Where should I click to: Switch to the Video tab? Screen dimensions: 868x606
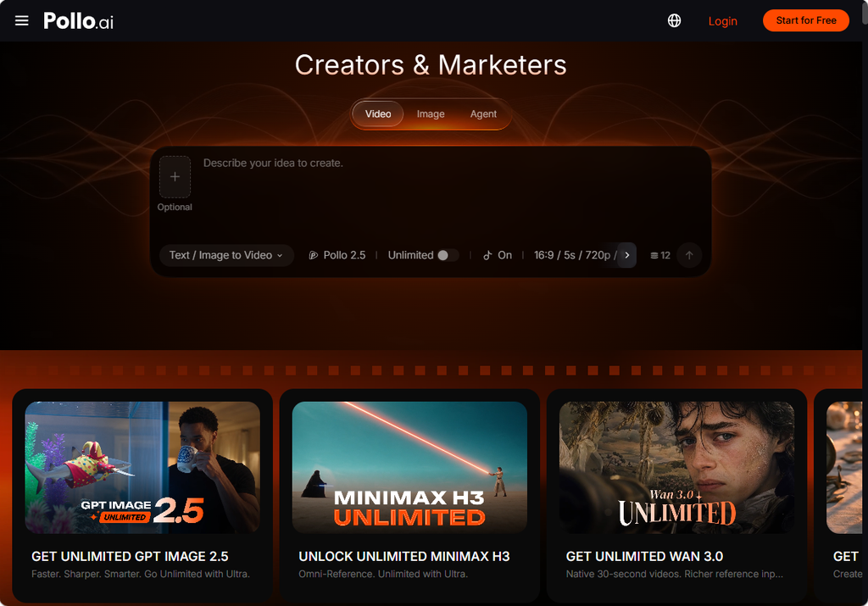tap(377, 114)
